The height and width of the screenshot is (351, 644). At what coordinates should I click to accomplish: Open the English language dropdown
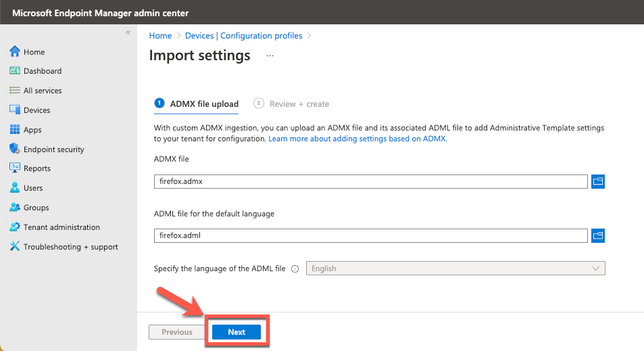click(x=455, y=268)
